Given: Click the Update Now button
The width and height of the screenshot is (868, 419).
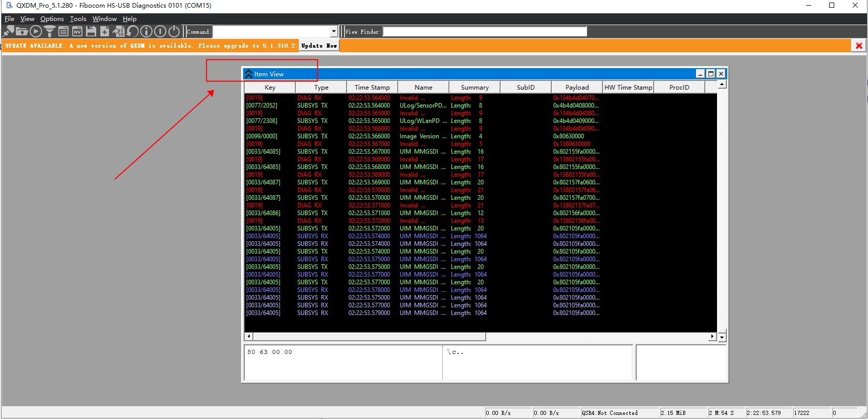Looking at the screenshot, I should pos(319,46).
